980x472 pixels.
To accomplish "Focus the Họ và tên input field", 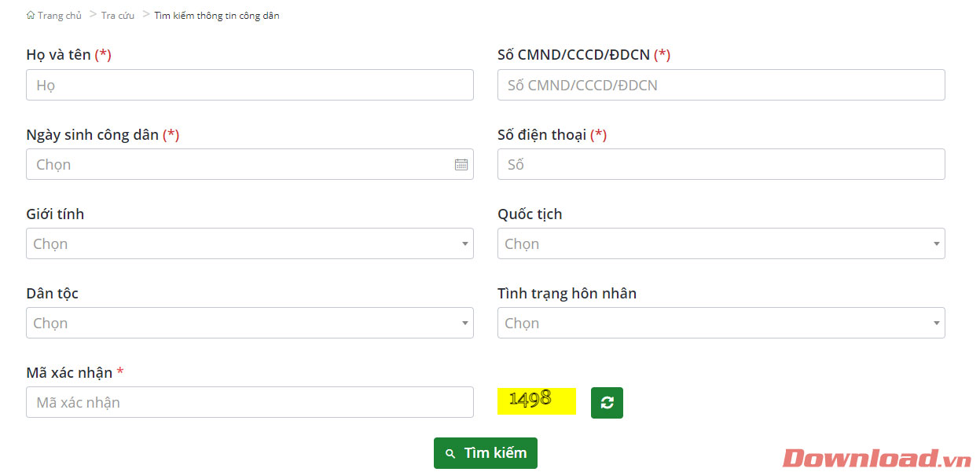I will [249, 85].
